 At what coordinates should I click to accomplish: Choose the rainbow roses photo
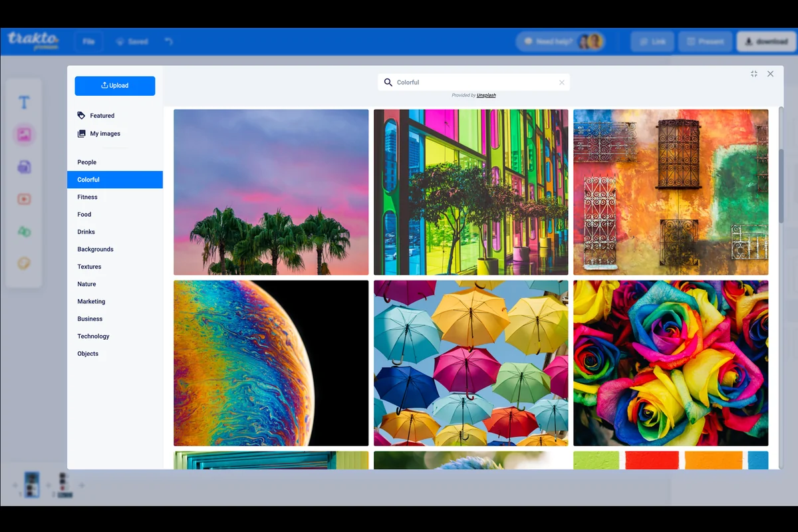(670, 363)
